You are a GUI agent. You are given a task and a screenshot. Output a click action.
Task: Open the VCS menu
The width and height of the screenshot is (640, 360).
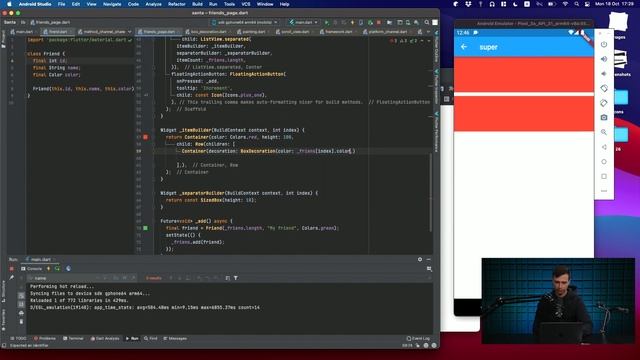point(246,4)
